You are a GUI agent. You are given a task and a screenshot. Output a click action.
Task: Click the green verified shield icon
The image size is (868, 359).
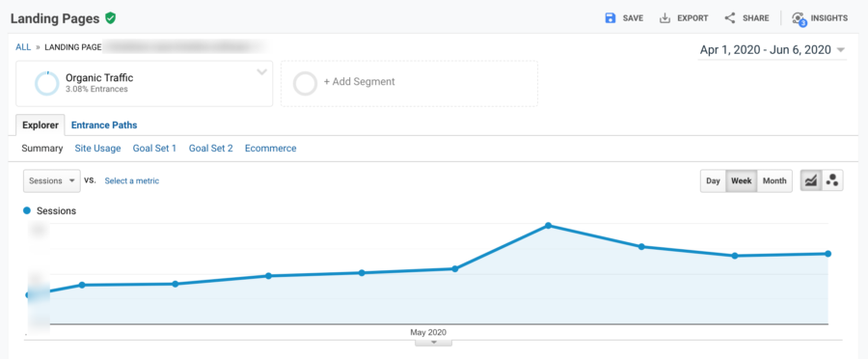110,18
